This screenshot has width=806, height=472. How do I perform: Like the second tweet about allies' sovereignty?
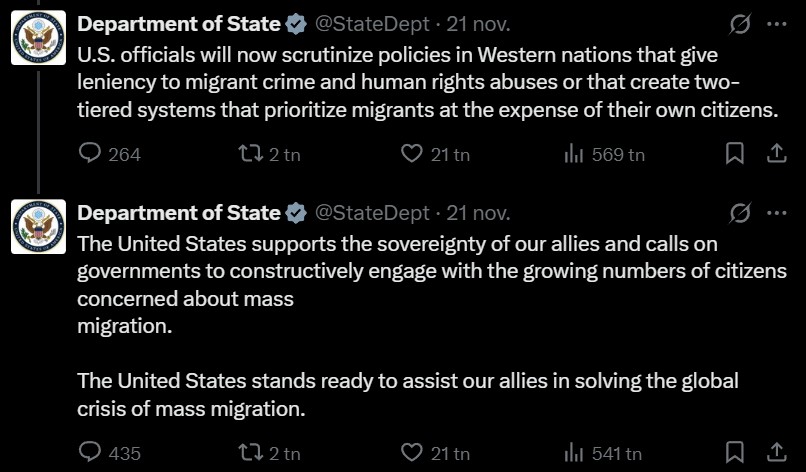[411, 453]
